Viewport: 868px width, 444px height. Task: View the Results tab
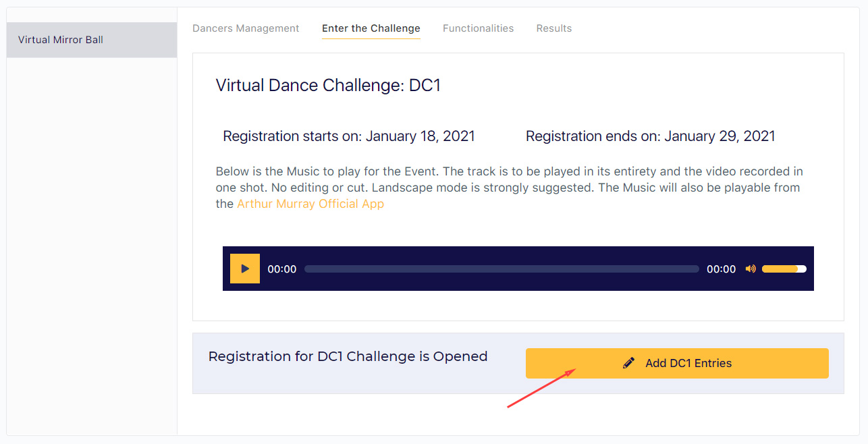[x=554, y=28]
